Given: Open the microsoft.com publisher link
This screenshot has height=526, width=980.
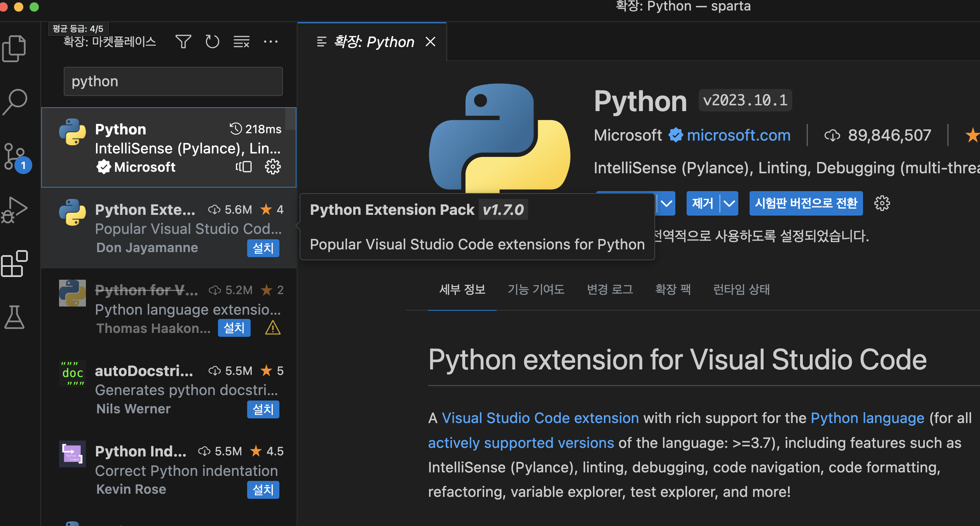Looking at the screenshot, I should [738, 135].
